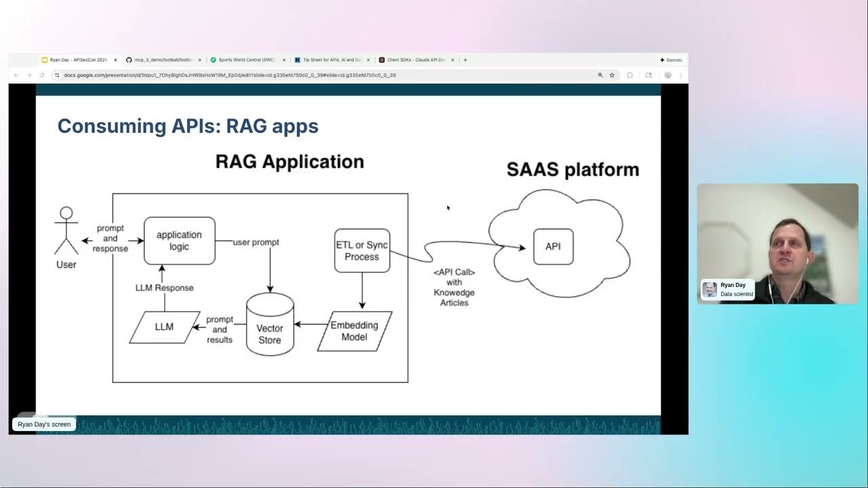Switch to Sports World Central tab
The width and height of the screenshot is (868, 488).
pyautogui.click(x=245, y=60)
